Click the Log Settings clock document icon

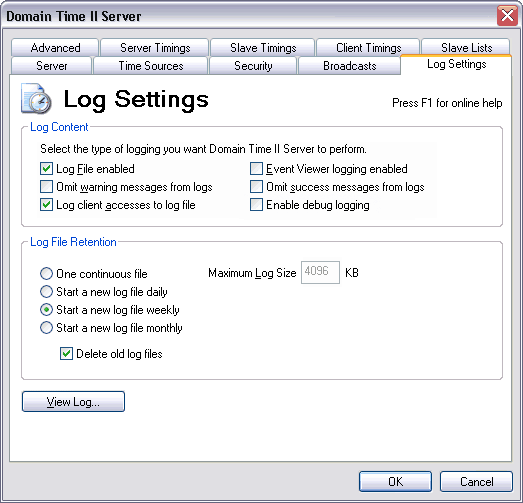point(36,99)
